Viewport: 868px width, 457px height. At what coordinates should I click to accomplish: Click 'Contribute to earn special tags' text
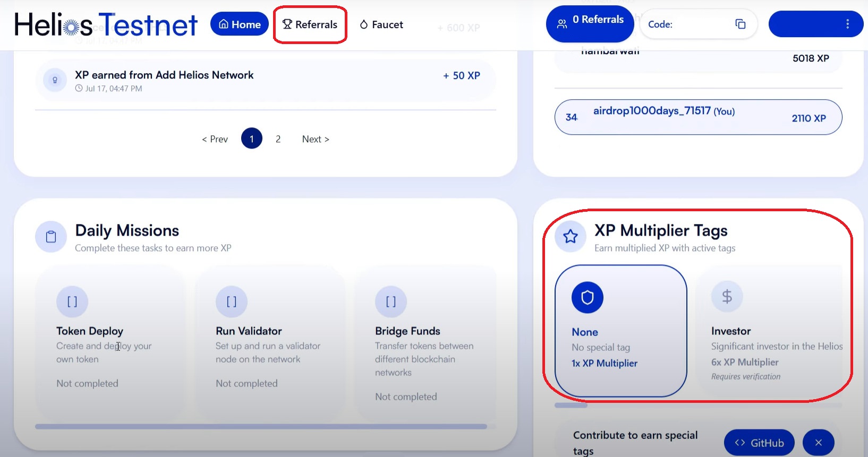635,443
